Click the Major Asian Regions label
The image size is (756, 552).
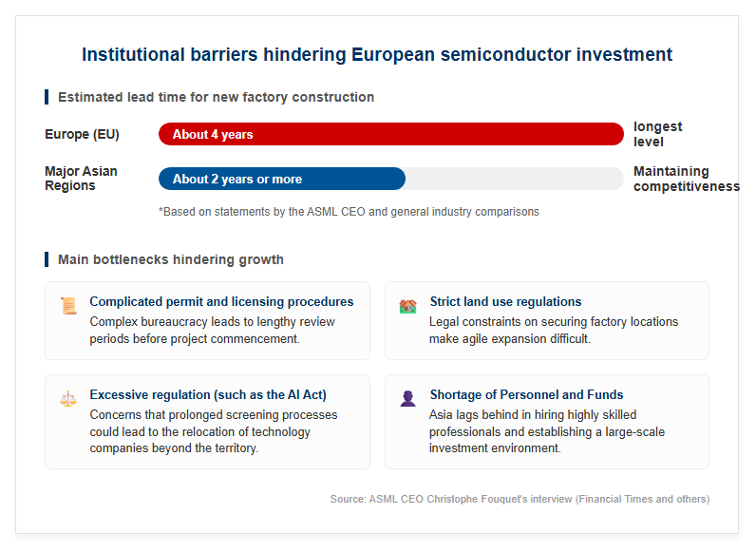click(x=81, y=179)
